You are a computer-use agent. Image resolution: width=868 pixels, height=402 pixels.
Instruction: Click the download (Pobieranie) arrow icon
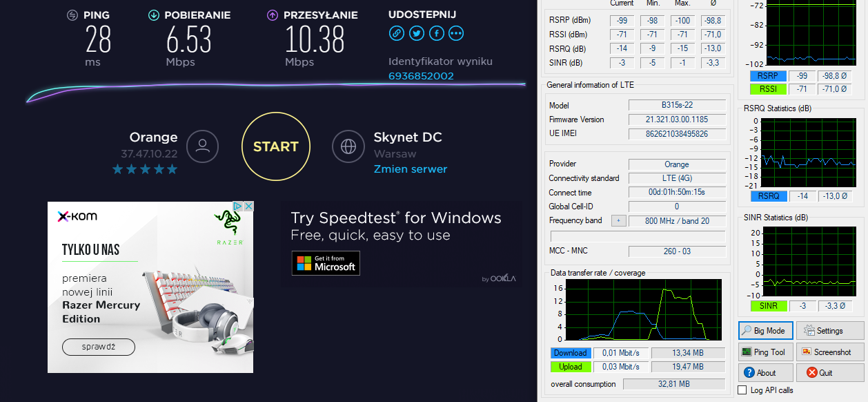click(x=153, y=15)
